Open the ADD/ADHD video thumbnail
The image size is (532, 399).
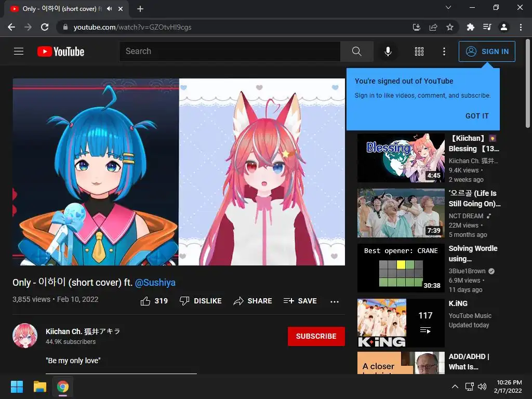pos(401,363)
